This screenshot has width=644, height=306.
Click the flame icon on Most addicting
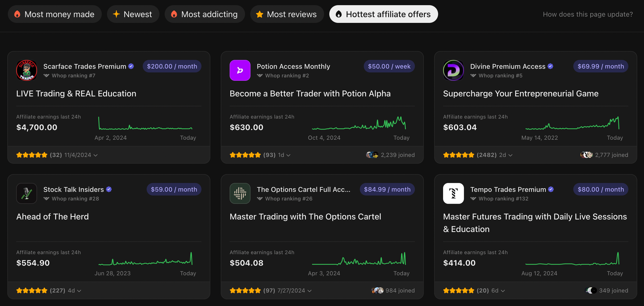pyautogui.click(x=174, y=14)
